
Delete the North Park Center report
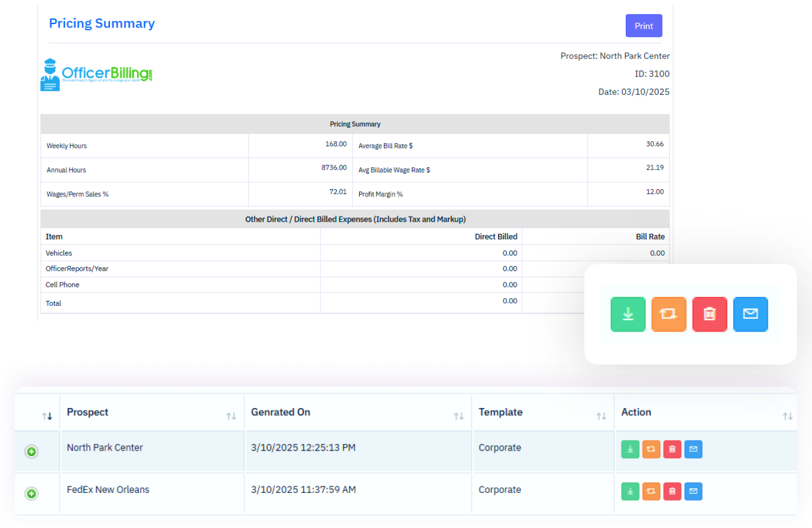point(672,449)
